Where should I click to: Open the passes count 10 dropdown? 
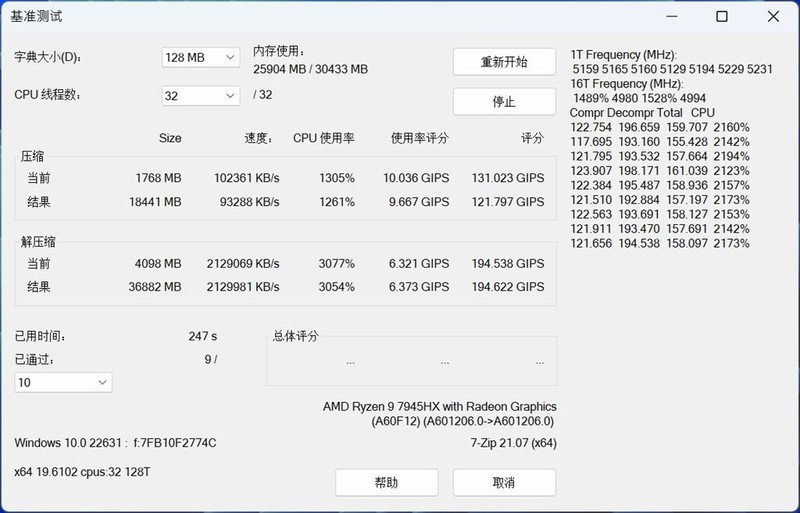(63, 382)
